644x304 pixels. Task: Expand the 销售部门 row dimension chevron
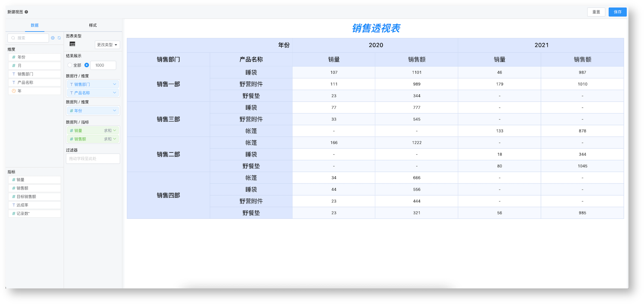115,84
